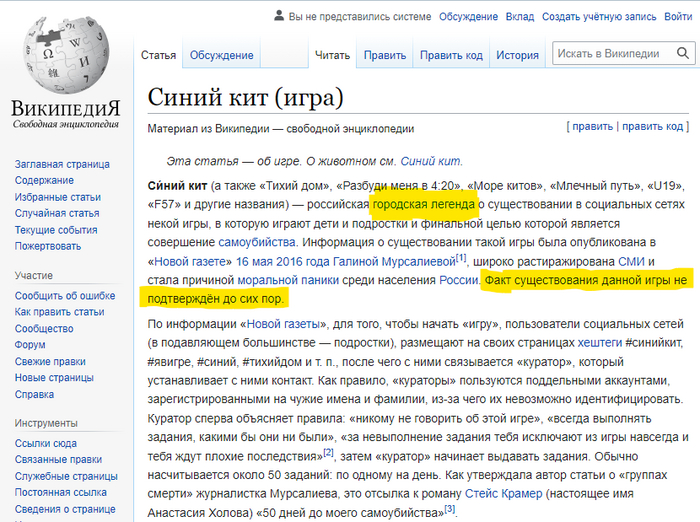Open the 'СМИ' link
Viewport: 700px width, 522px height.
pyautogui.click(x=631, y=261)
